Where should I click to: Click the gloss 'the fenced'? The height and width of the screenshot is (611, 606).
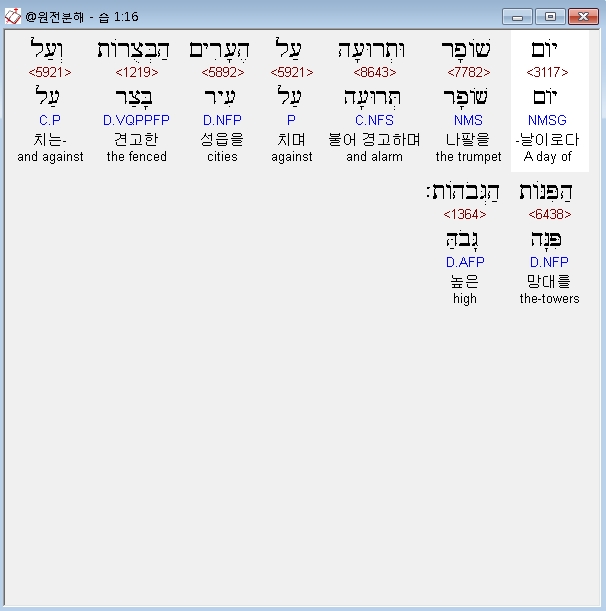pos(136,156)
